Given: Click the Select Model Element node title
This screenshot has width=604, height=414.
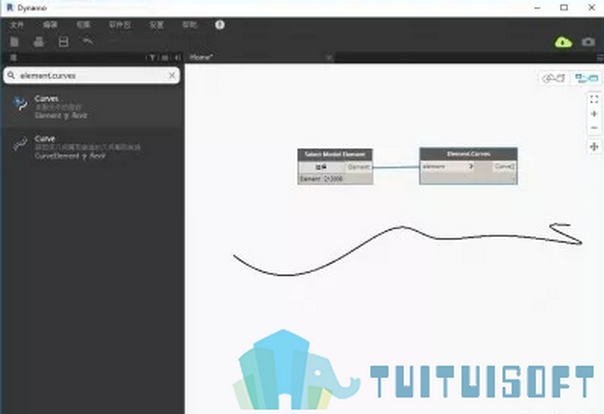Looking at the screenshot, I should [x=335, y=154].
